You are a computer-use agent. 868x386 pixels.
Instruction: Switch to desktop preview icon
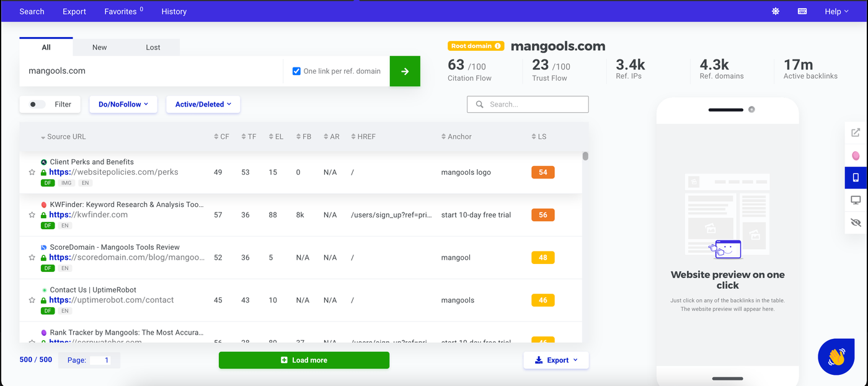coord(856,200)
